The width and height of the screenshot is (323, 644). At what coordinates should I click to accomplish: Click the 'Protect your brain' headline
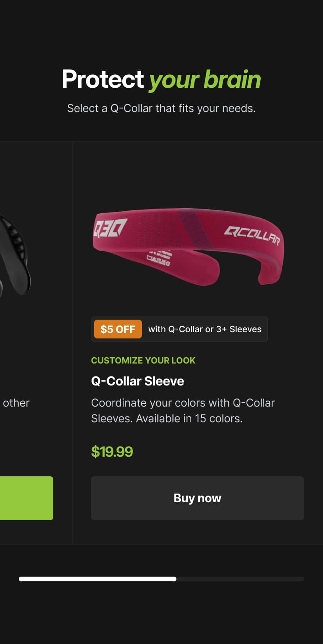tap(161, 79)
